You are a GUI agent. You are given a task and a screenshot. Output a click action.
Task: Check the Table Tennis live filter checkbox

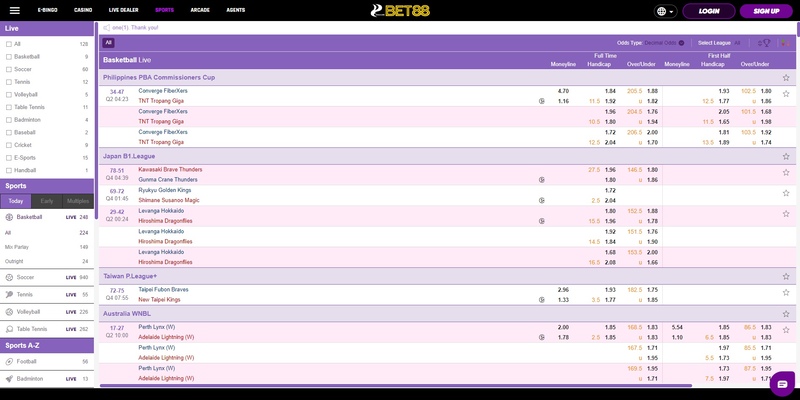point(9,107)
